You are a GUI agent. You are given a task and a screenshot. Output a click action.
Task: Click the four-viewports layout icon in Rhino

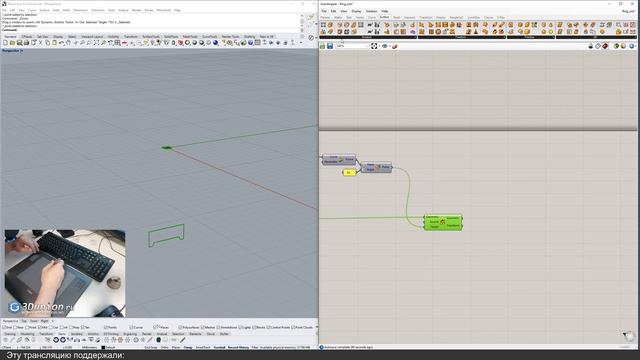point(117,42)
